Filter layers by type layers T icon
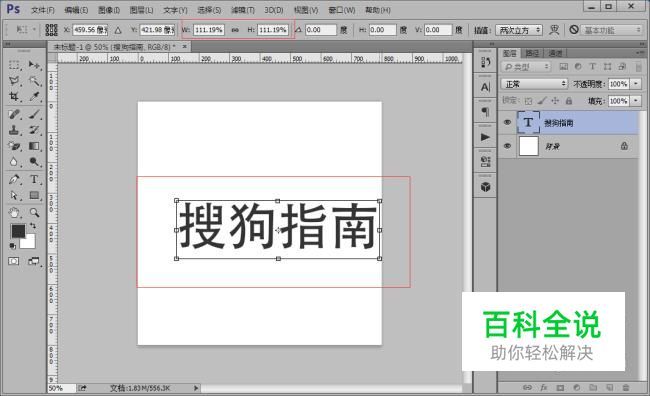 (592, 66)
